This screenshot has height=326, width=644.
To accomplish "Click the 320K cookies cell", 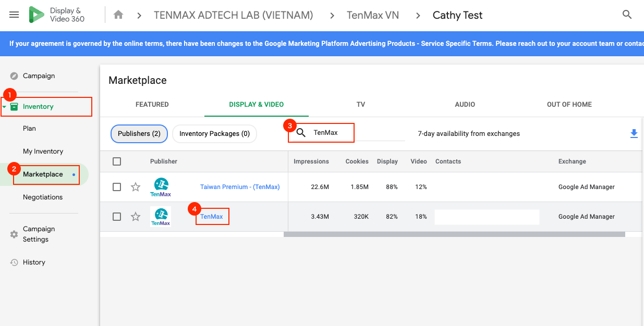I will (x=361, y=217).
